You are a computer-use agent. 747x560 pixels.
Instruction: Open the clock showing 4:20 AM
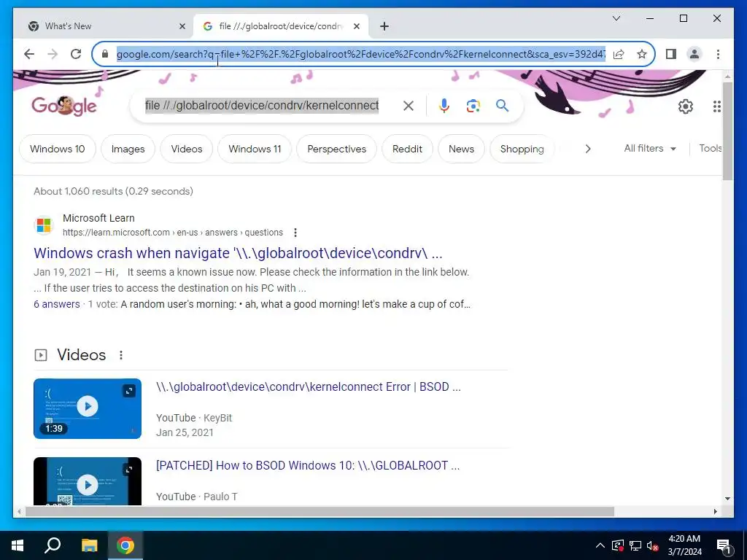click(684, 545)
